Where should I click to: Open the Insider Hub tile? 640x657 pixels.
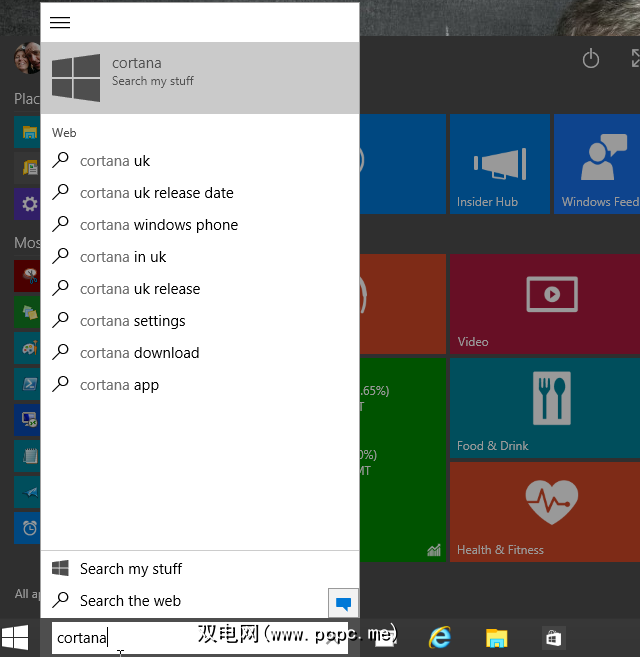(x=499, y=163)
